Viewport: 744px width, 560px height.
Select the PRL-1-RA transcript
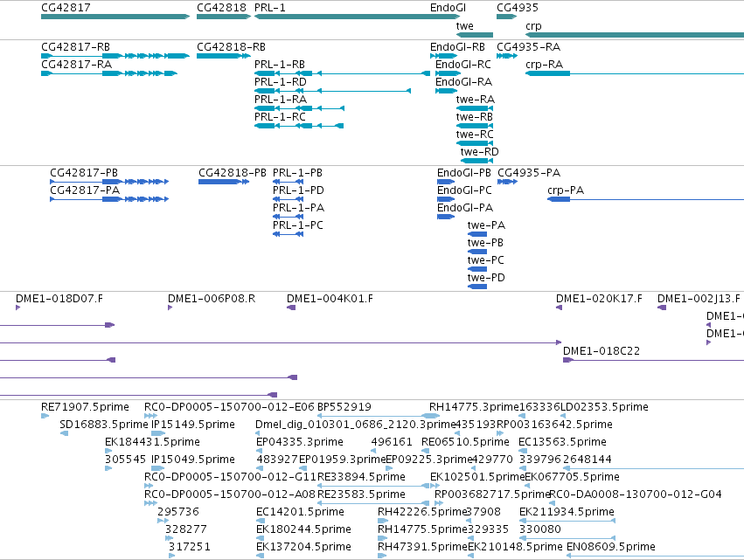pyautogui.click(x=299, y=108)
